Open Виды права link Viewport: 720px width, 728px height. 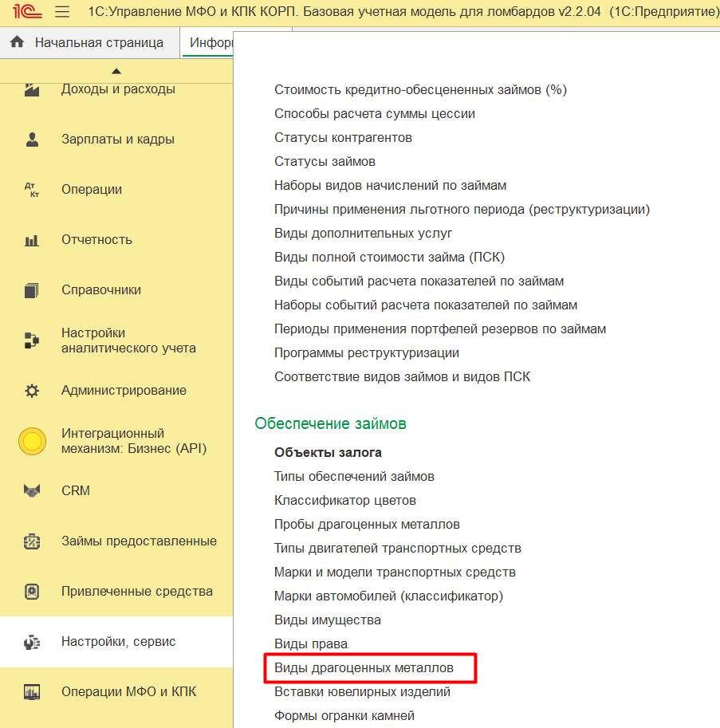tap(310, 644)
